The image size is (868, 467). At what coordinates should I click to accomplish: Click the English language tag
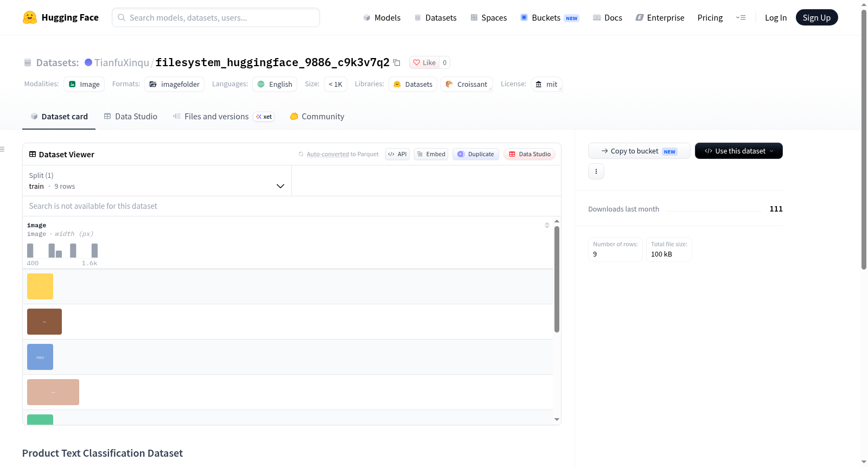pyautogui.click(x=275, y=84)
